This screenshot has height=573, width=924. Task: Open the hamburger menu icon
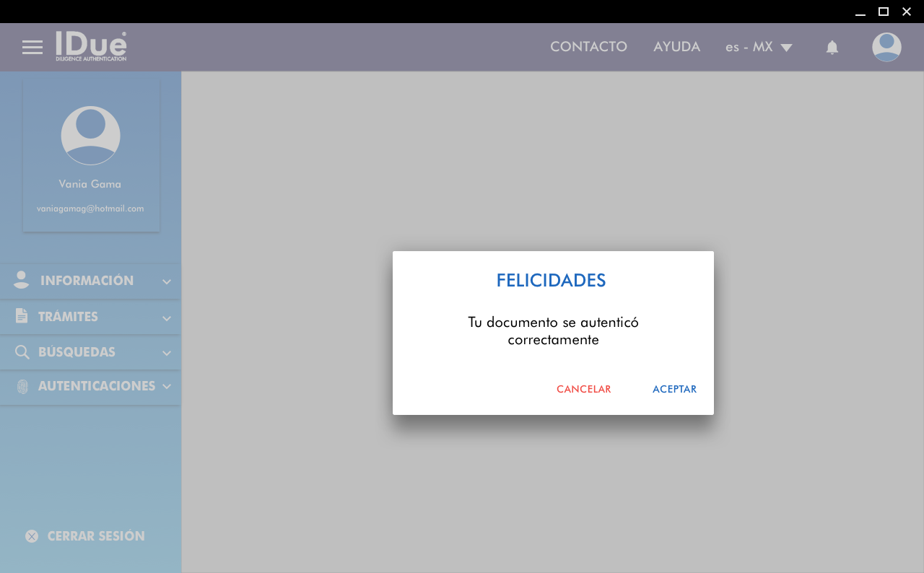(x=32, y=48)
